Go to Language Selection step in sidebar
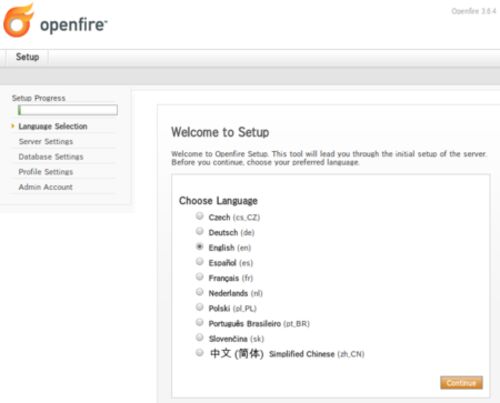500x403 pixels. coord(53,126)
